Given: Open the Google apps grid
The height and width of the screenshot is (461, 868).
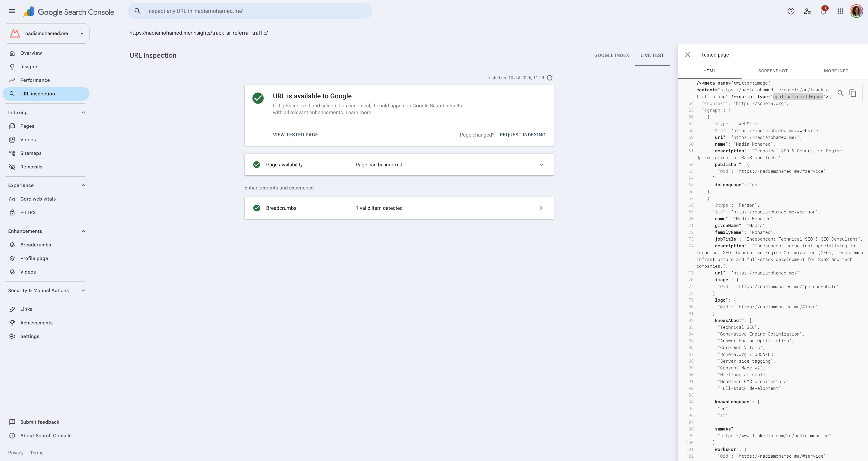Looking at the screenshot, I should click(x=840, y=11).
